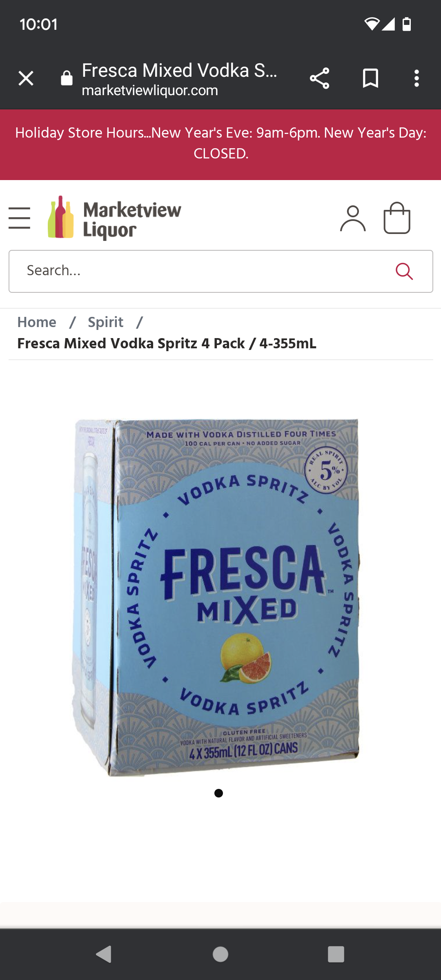Click the magnifier search icon

tap(404, 271)
